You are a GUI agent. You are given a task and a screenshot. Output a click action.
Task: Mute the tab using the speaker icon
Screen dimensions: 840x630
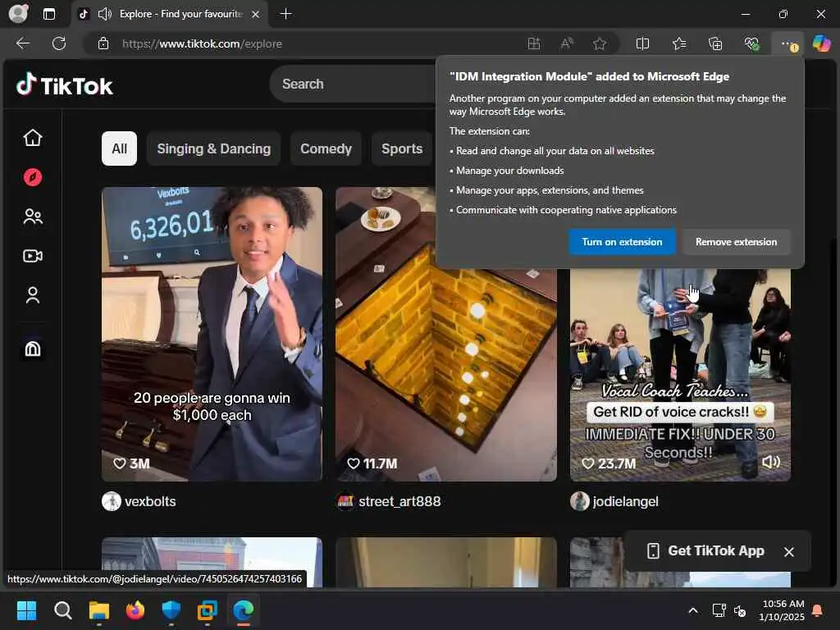pyautogui.click(x=104, y=14)
